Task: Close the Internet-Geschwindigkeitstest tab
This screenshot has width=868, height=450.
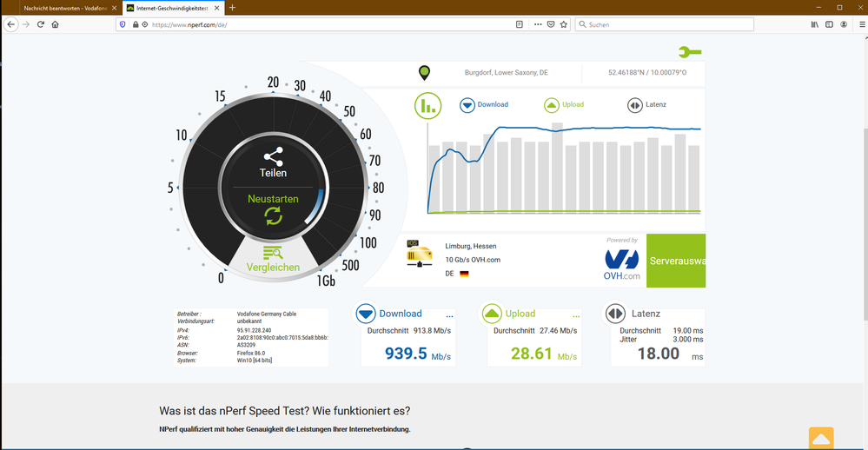Action: 216,9
